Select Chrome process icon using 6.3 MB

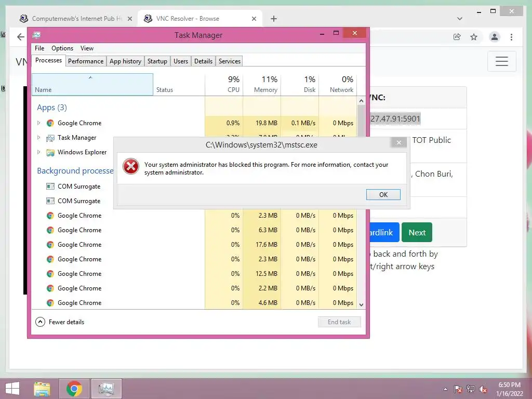pyautogui.click(x=50, y=230)
